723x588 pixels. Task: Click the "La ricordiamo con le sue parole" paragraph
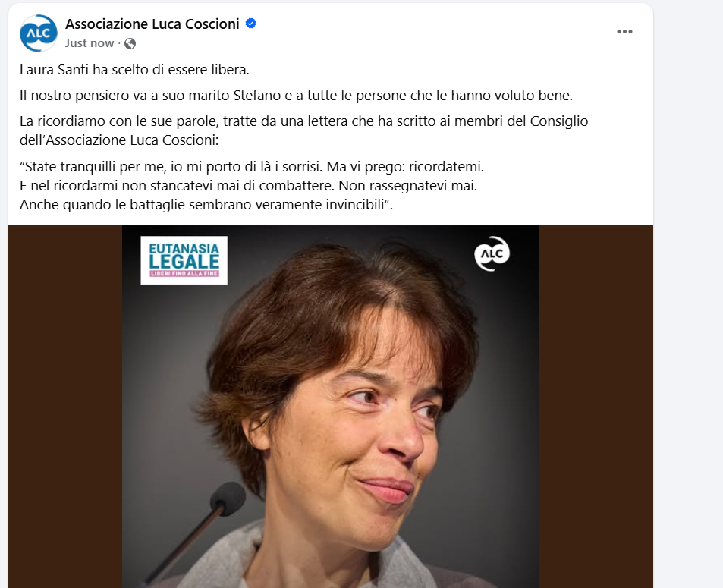(303, 121)
